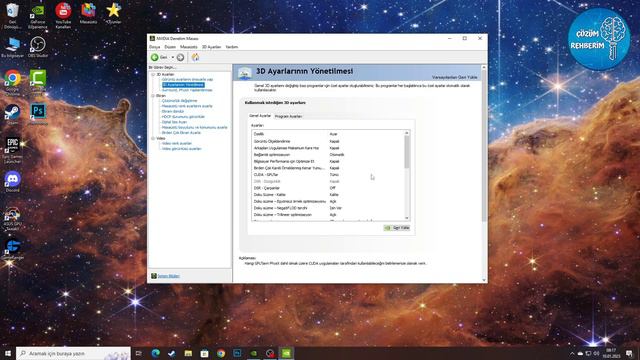
Task: Select Çözünürlük değiştirme item
Action: tap(179, 100)
